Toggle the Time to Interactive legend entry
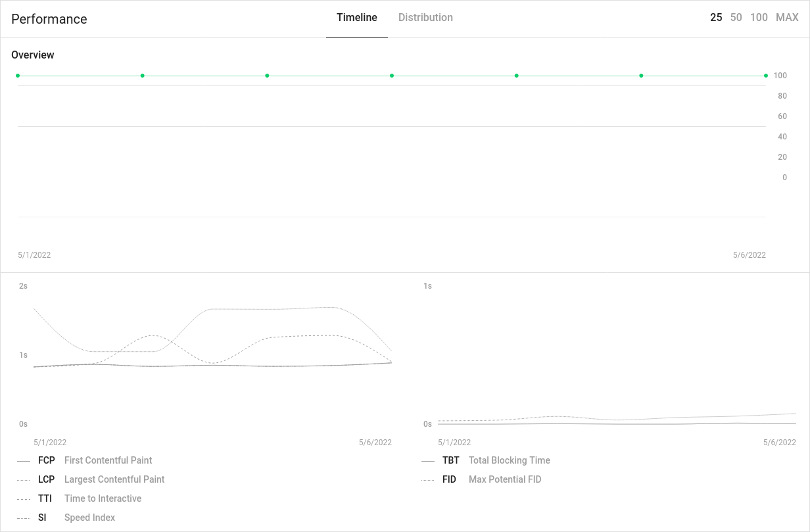Viewport: 810px width, 532px height. coord(103,498)
